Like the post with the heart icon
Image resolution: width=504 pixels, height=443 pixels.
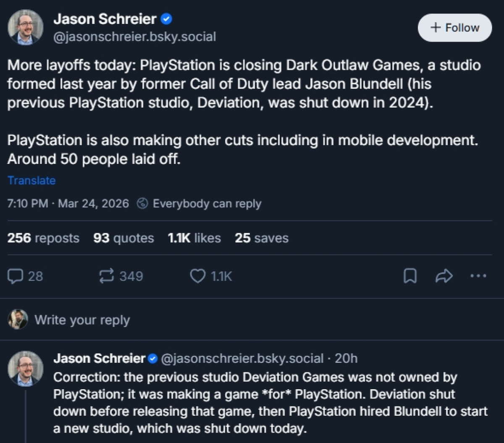[x=197, y=276]
